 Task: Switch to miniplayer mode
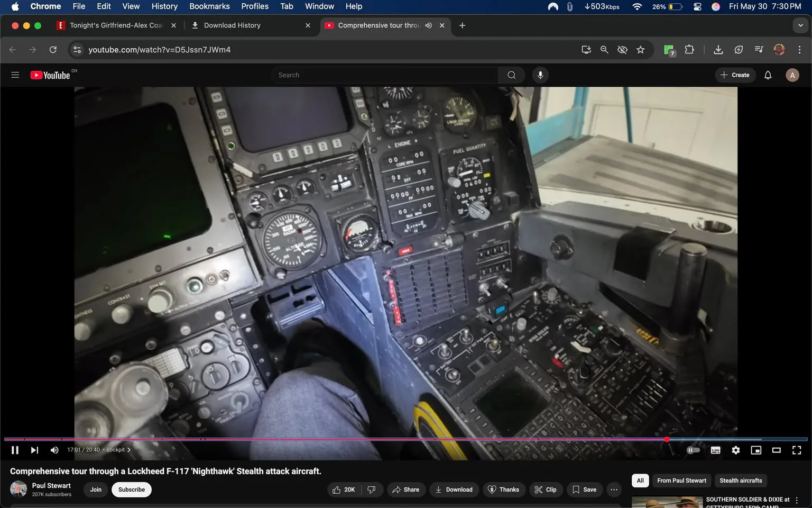pos(755,450)
